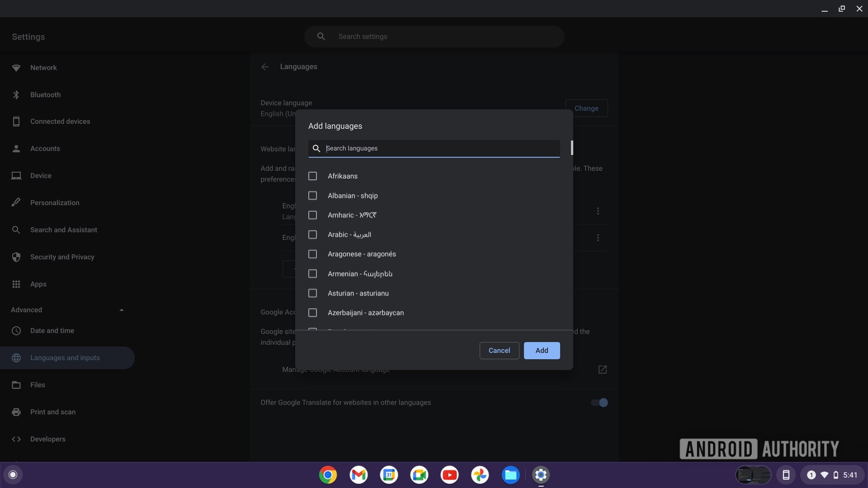The width and height of the screenshot is (868, 488).
Task: Click Languages and inputs sidebar item
Action: click(x=64, y=357)
